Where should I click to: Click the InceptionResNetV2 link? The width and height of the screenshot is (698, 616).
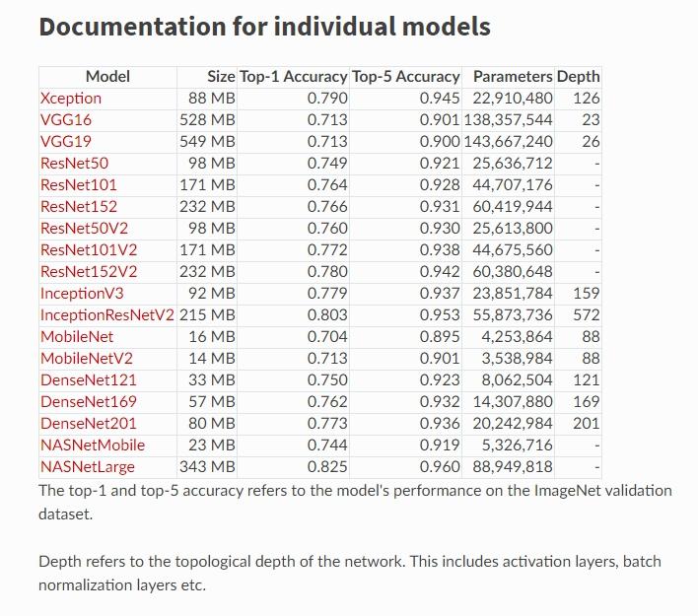click(106, 315)
